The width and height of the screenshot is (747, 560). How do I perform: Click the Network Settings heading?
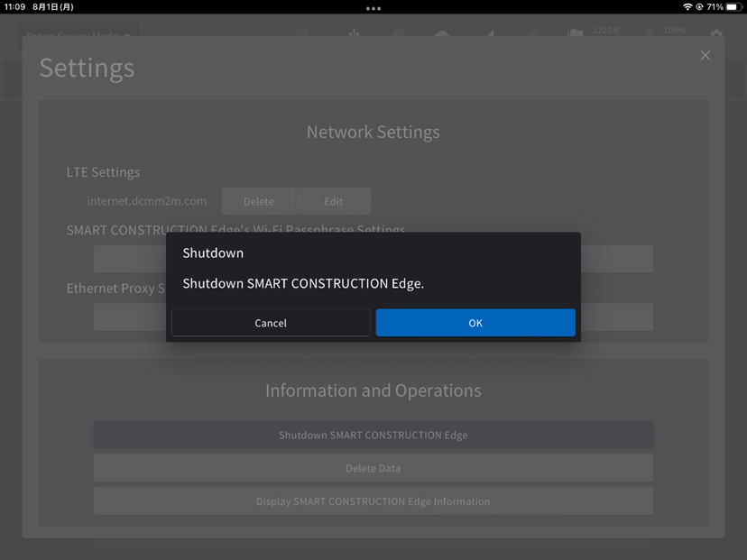click(373, 132)
